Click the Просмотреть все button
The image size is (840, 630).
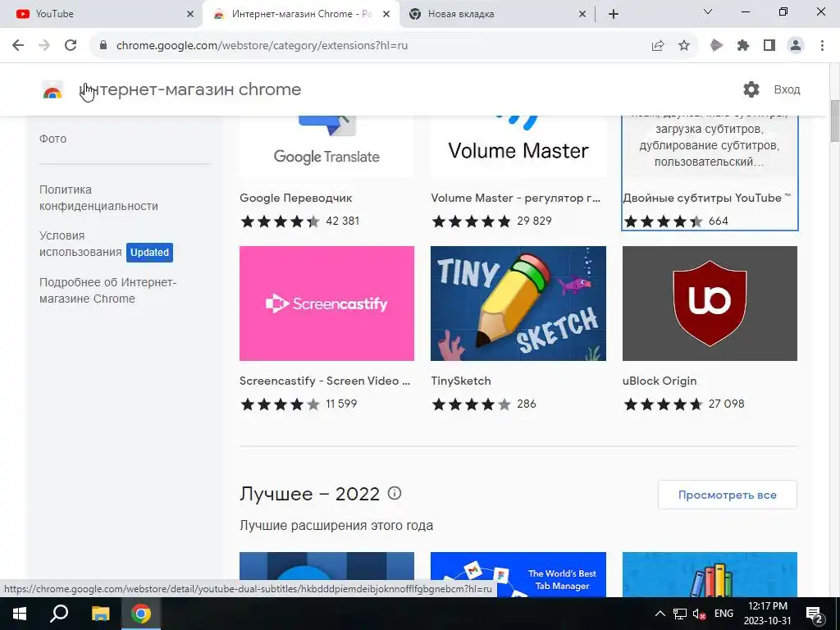tap(727, 495)
